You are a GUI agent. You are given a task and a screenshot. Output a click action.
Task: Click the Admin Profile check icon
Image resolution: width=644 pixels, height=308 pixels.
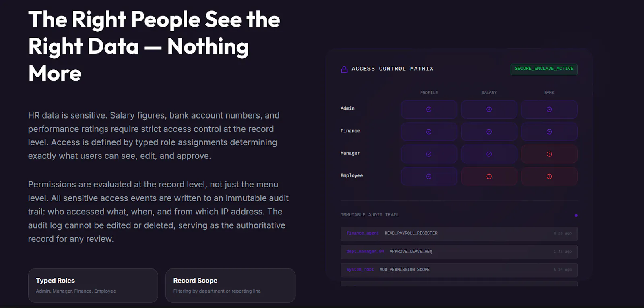coord(429,109)
